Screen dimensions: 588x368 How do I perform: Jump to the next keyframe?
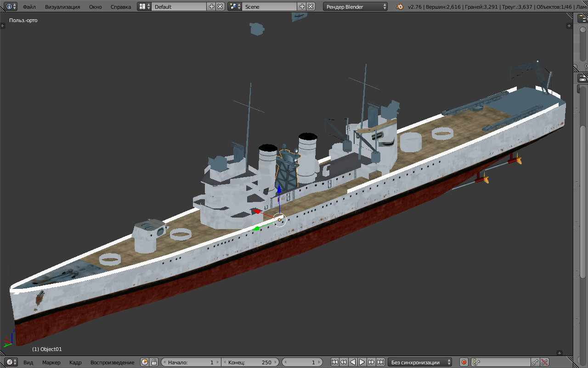pos(371,362)
